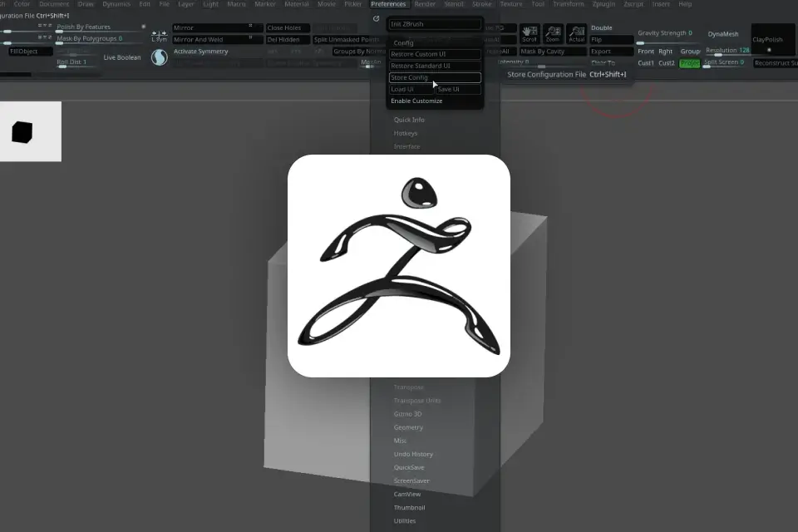Click the Init ZBrush button
Screen dimensions: 798x532
click(435, 24)
